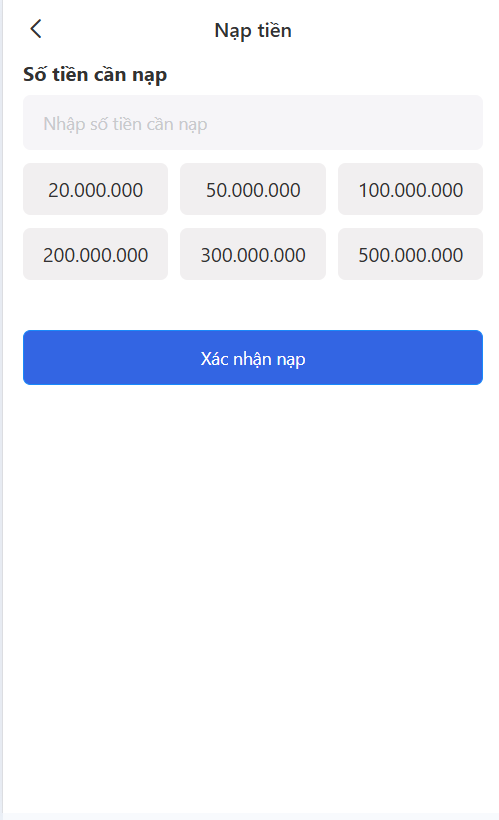Choose the 50.000.000 preset amount

click(253, 189)
